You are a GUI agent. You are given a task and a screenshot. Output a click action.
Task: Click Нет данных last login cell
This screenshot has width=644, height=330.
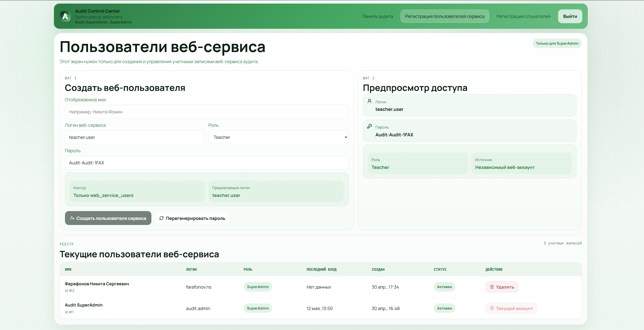319,287
